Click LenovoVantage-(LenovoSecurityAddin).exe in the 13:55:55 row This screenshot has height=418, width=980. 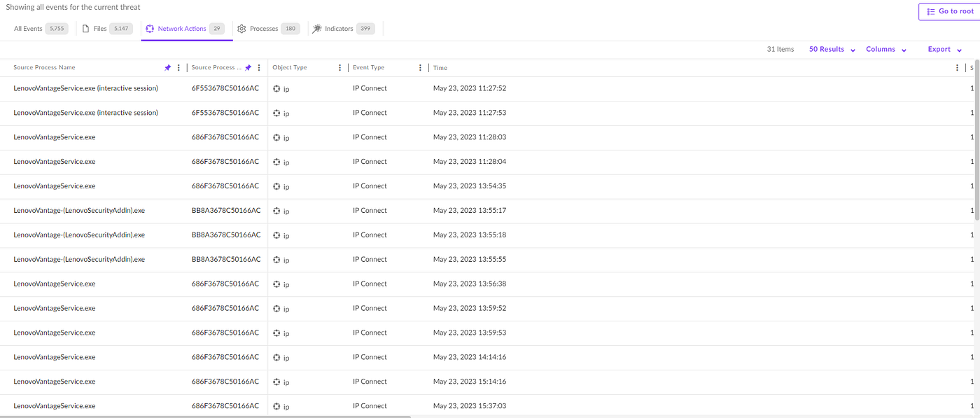79,259
